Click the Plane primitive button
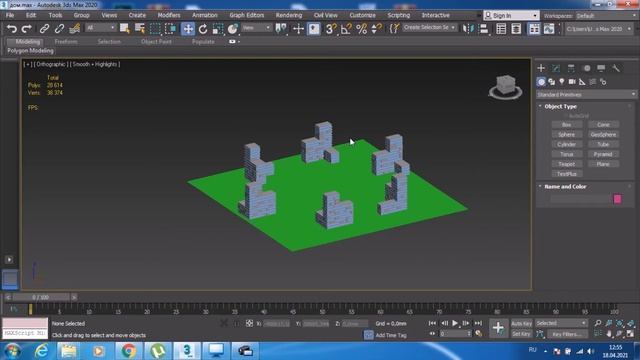The image size is (640, 360). click(603, 164)
